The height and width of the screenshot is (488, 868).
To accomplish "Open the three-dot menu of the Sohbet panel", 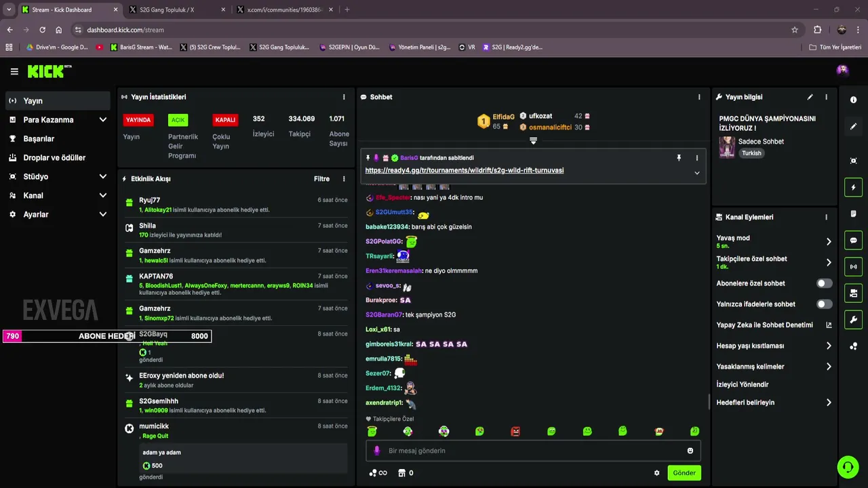I will click(699, 97).
